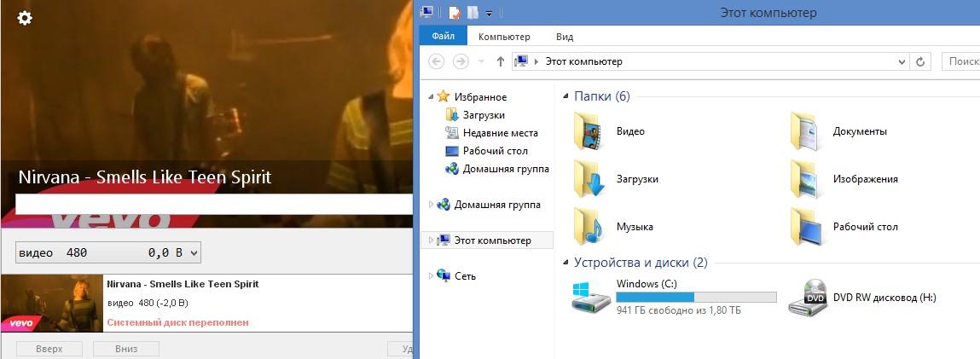
Task: Open the address bar history dropdown
Action: tap(902, 61)
